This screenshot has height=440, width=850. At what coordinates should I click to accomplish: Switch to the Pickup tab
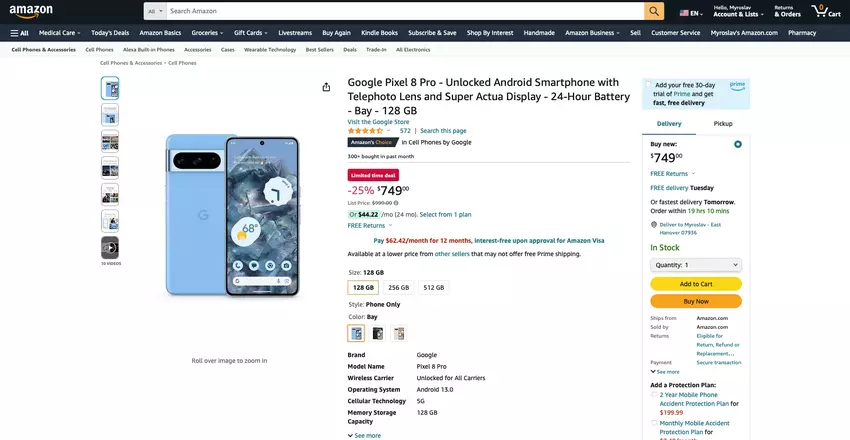tap(723, 124)
